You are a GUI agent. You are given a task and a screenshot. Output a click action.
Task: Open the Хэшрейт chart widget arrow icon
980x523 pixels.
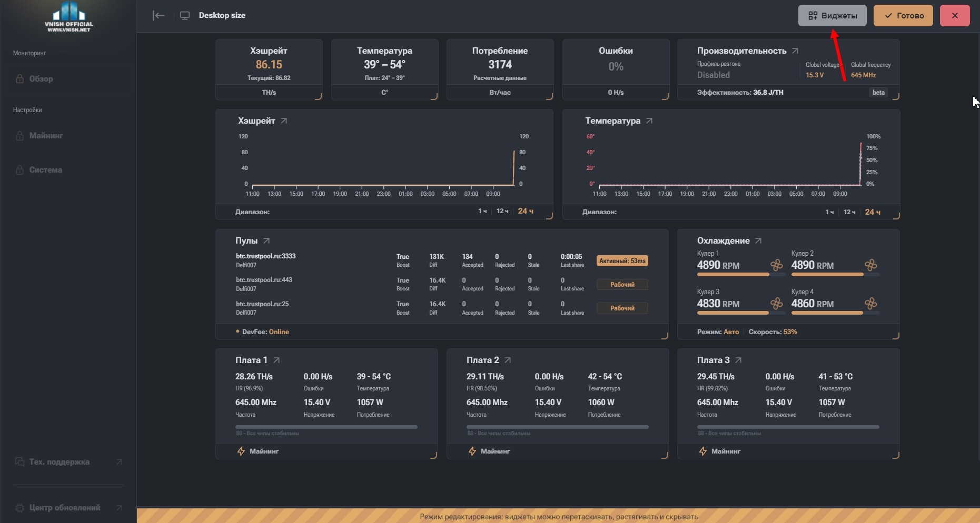284,120
